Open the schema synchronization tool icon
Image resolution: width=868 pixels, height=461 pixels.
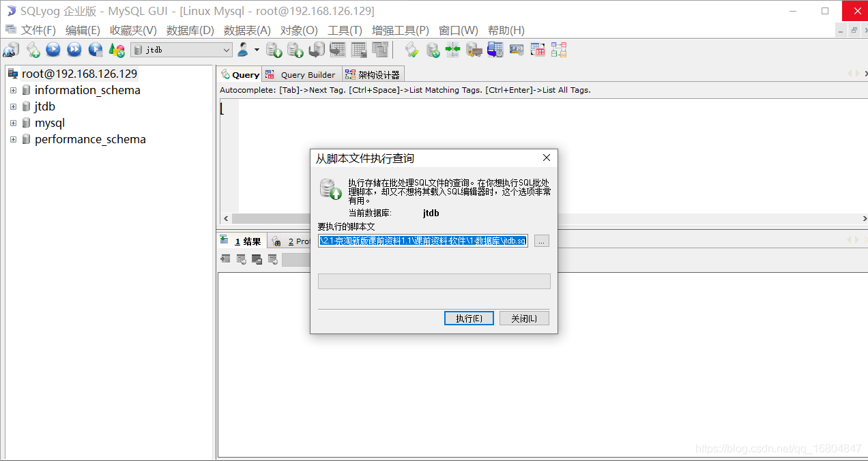452,49
